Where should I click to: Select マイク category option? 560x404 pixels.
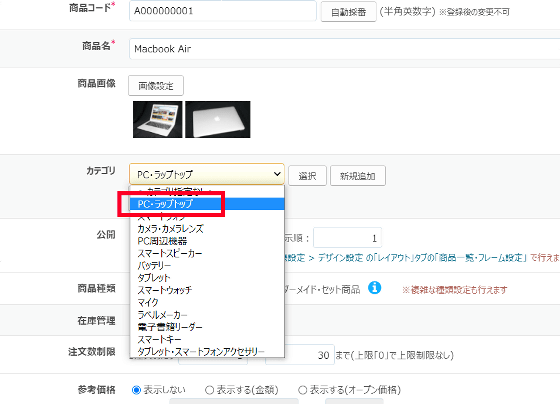pyautogui.click(x=207, y=302)
